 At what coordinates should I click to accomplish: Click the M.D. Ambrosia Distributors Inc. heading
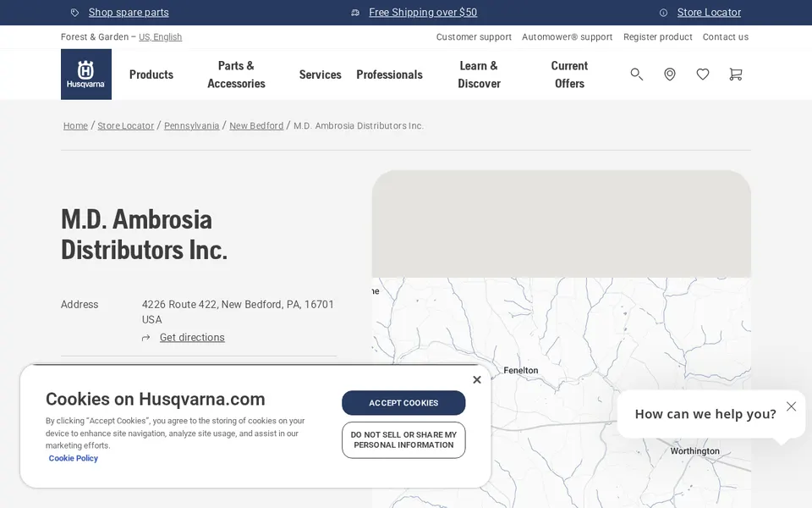point(144,235)
